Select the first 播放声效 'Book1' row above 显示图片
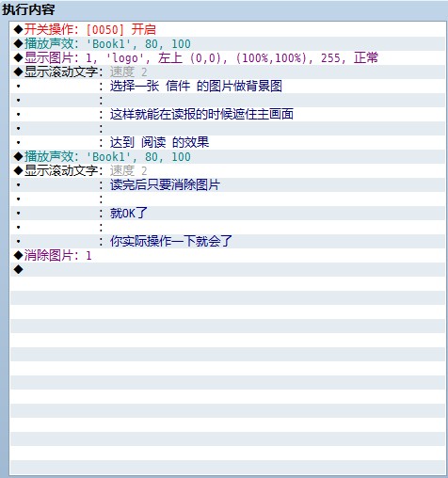 (227, 43)
